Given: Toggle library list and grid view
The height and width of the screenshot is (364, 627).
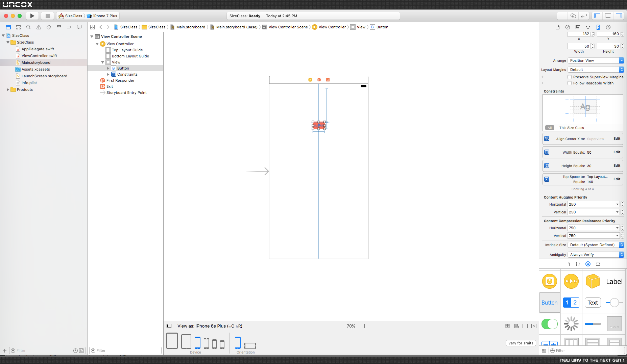Looking at the screenshot, I should (x=544, y=350).
